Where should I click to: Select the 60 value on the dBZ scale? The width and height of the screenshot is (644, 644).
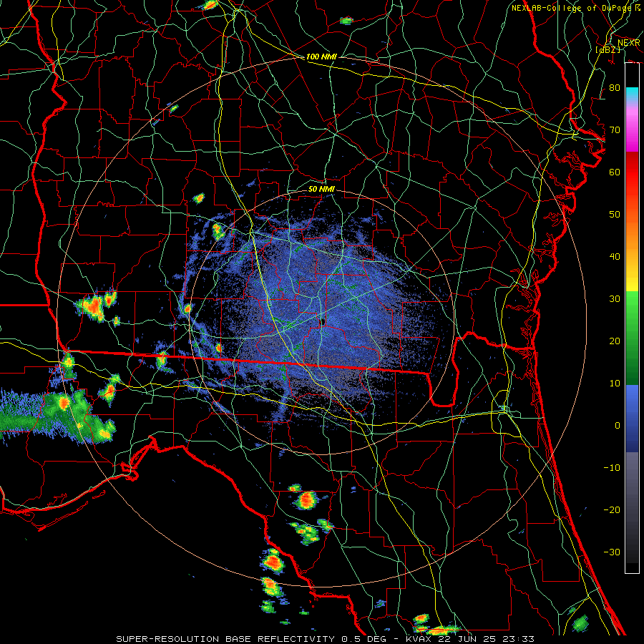point(615,172)
